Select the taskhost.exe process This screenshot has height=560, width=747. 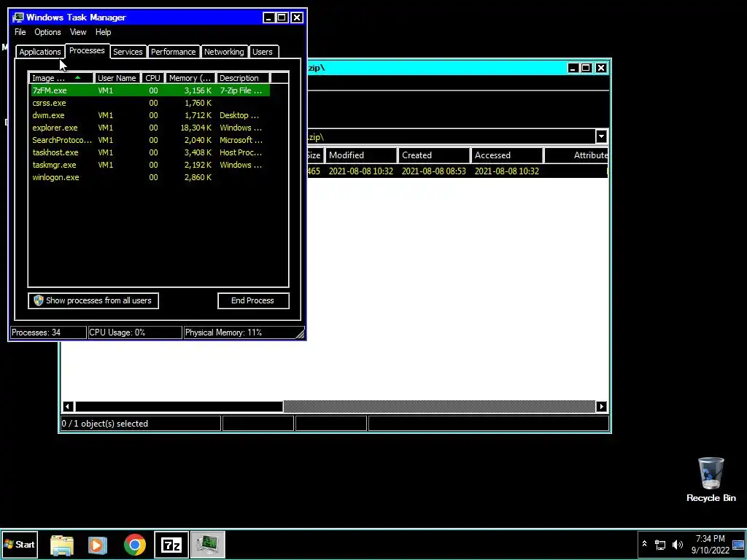pos(150,152)
